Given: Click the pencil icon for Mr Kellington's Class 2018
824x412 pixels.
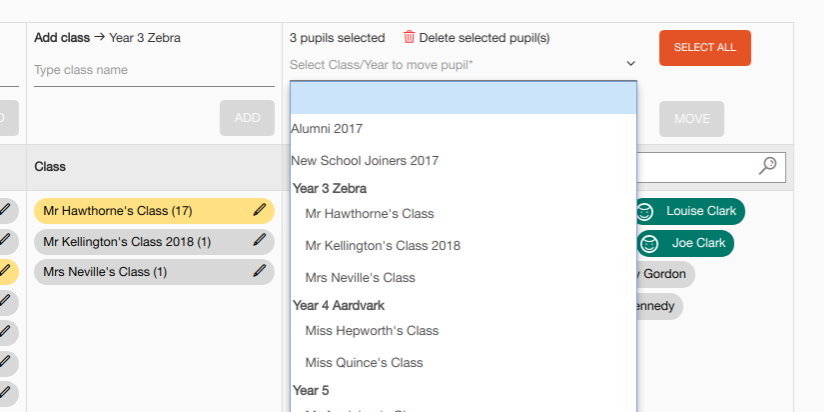Looking at the screenshot, I should pos(259,241).
